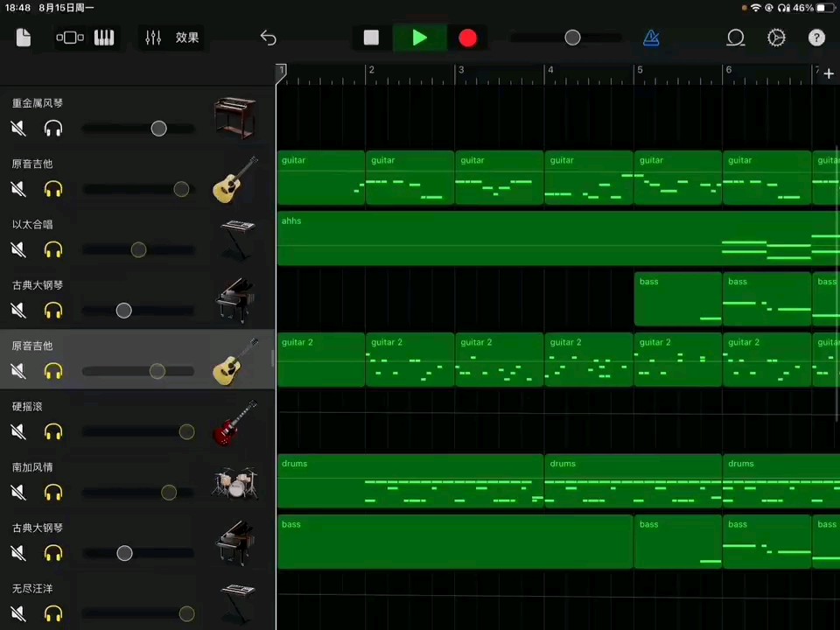Open the help question mark
840x630 pixels.
pyautogui.click(x=816, y=38)
